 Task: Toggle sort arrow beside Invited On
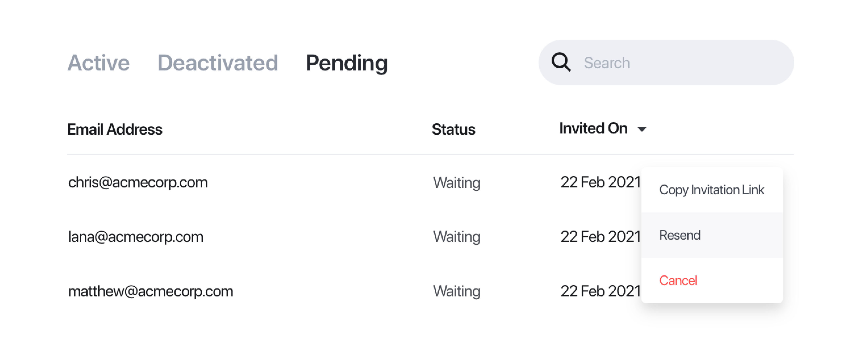(642, 129)
